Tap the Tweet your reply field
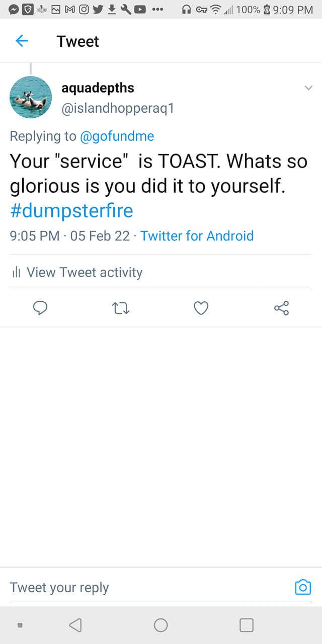 [146, 587]
